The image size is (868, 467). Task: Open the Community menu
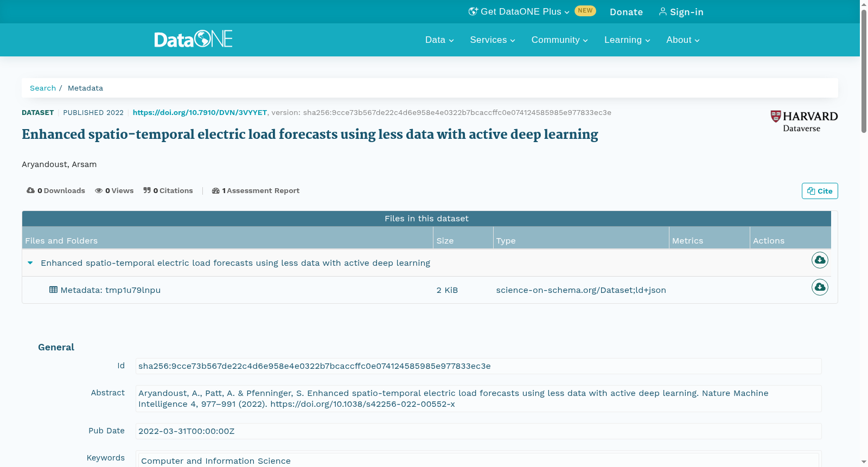[559, 40]
